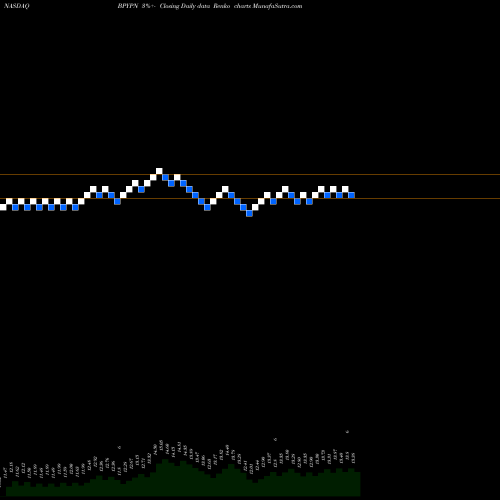Select the highest white Renko brick at the peak

tap(159, 171)
